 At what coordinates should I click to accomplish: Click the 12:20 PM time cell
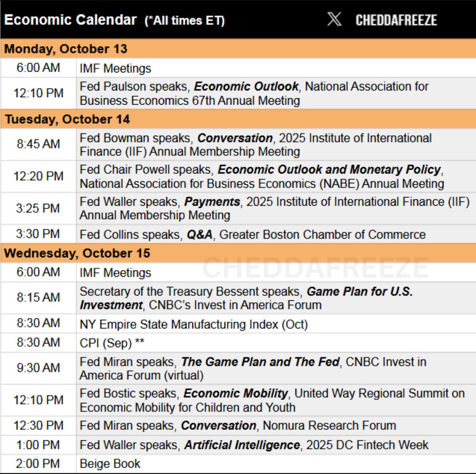pos(38,176)
